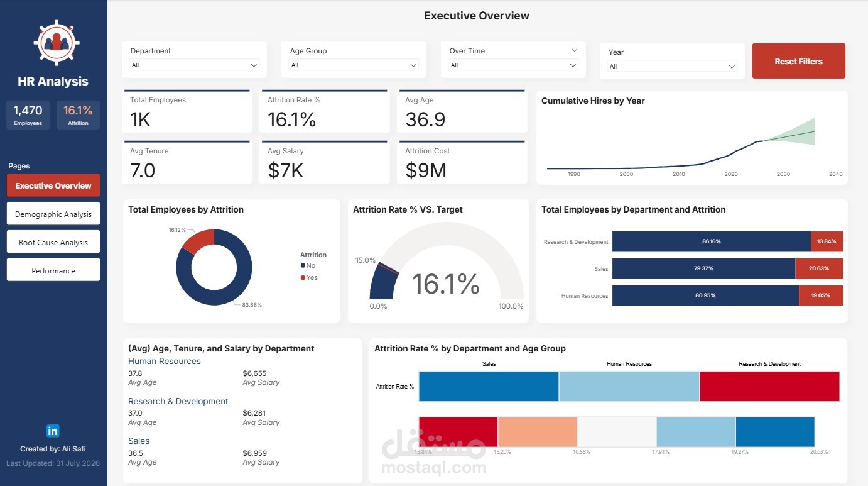Click the Sales cell in the attrition heatmap
Screen dimensions: 868x486
[x=489, y=386]
